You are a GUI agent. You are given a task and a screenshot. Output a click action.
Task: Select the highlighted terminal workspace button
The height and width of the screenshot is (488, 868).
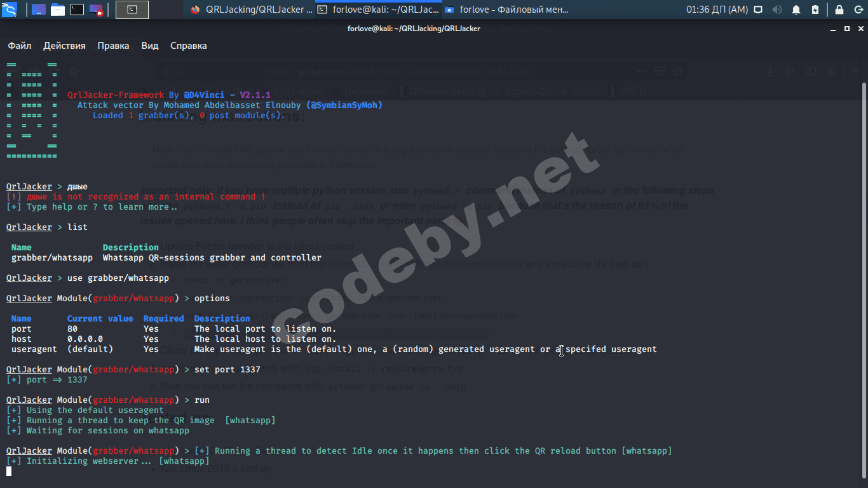point(132,10)
